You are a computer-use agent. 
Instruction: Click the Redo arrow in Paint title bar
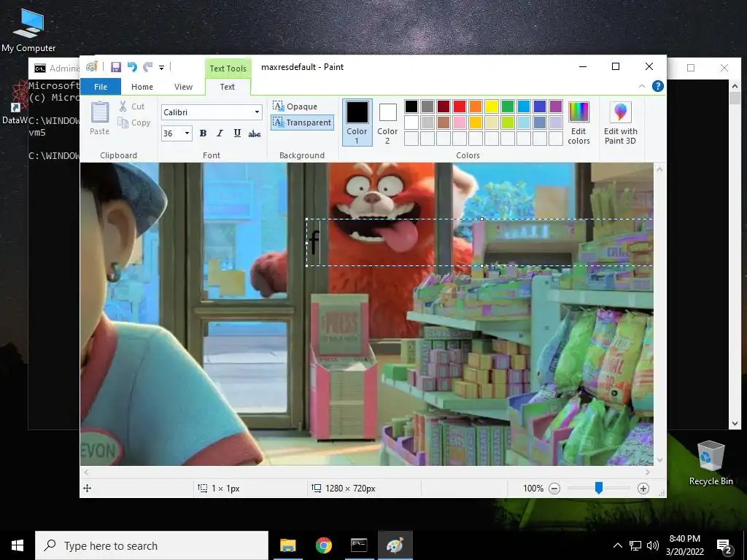[147, 67]
